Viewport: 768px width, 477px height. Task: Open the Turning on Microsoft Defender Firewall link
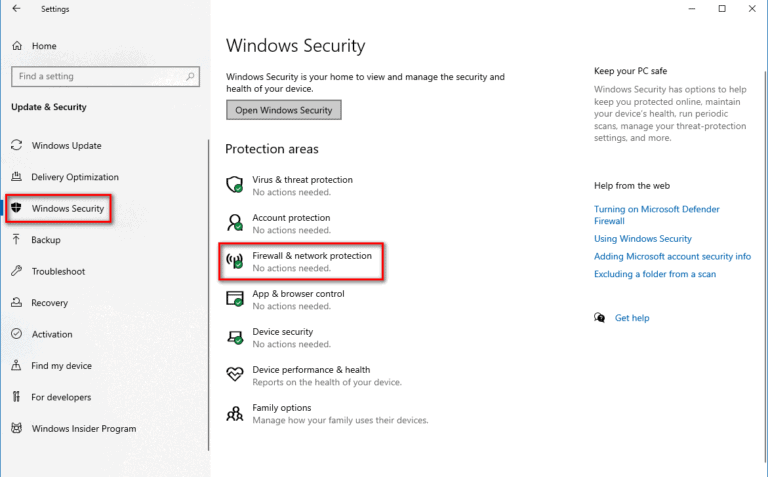656,215
